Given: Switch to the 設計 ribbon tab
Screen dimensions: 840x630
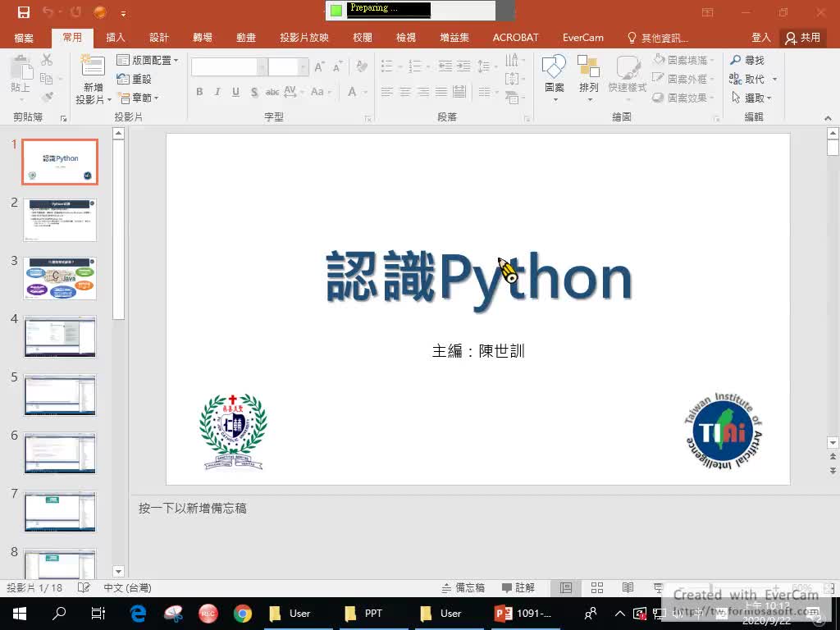Looking at the screenshot, I should pyautogui.click(x=159, y=38).
